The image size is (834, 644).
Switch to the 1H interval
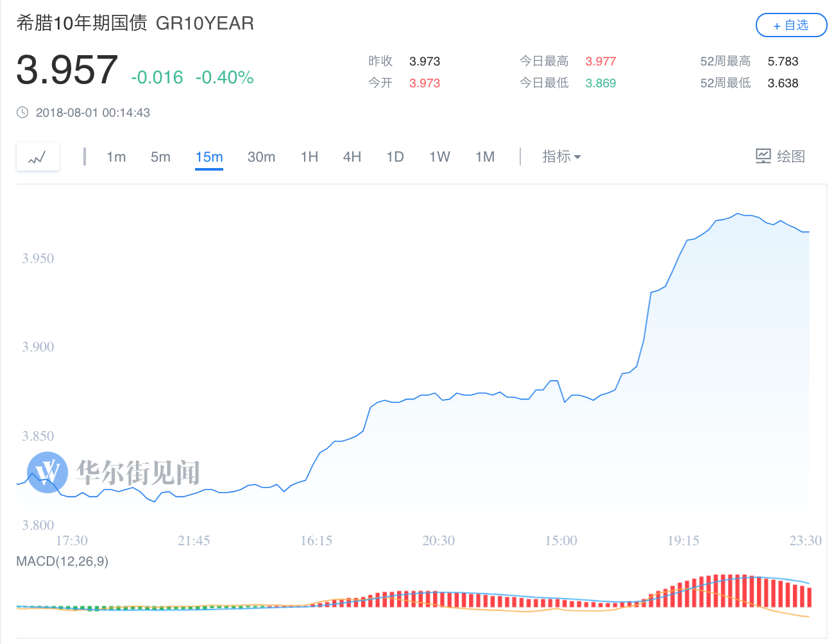coord(309,157)
